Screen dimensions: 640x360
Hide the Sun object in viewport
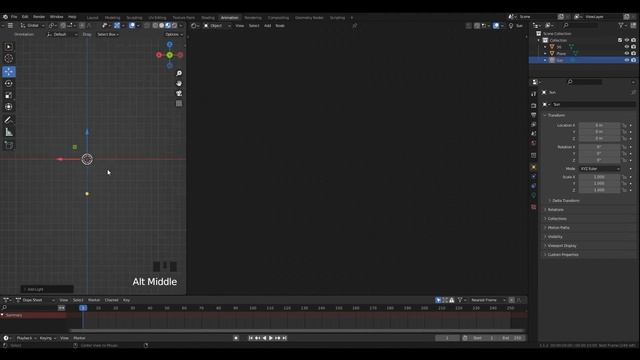[627, 60]
